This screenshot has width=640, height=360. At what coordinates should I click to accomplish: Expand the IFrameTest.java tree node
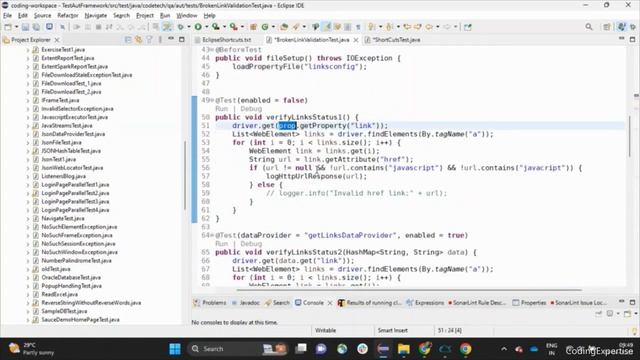pyautogui.click(x=28, y=100)
